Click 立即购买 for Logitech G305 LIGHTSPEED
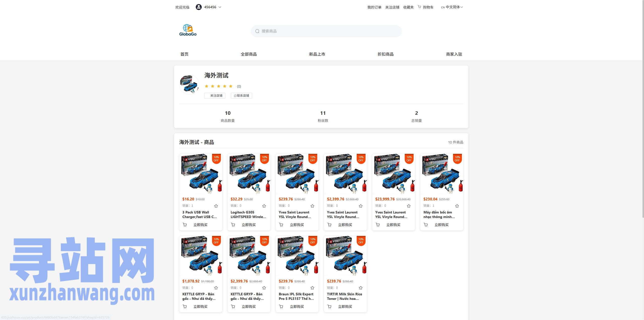Image resolution: width=644 pixels, height=320 pixels. (249, 225)
